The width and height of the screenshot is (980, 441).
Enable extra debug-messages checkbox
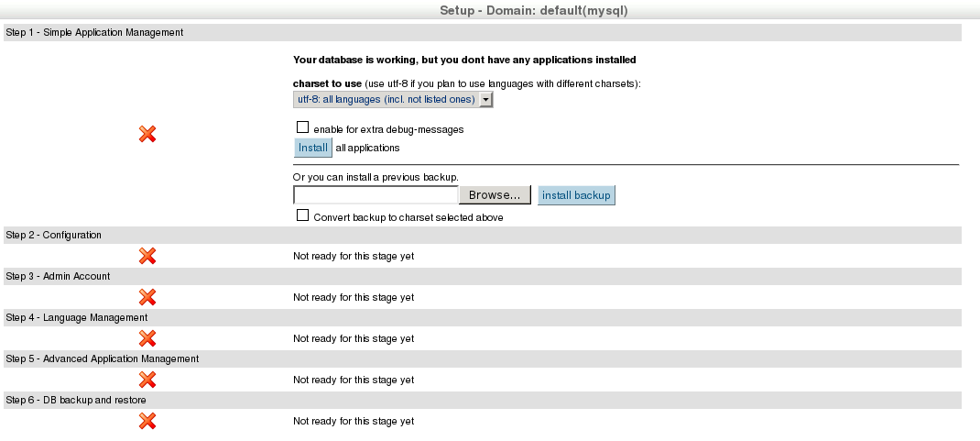(302, 128)
